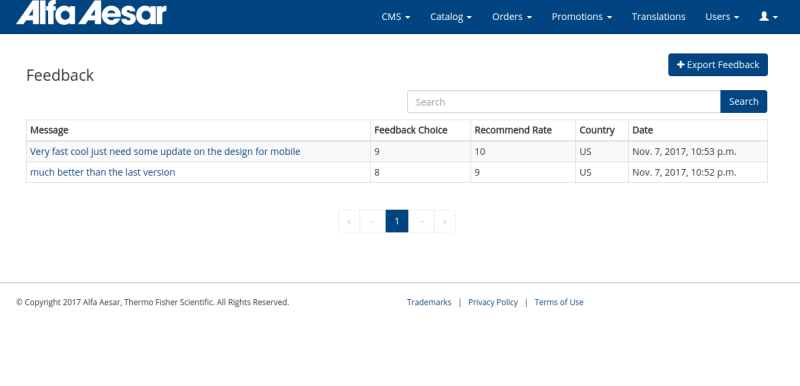Click the next page → arrow
This screenshot has width=800, height=386.
pyautogui.click(x=421, y=221)
